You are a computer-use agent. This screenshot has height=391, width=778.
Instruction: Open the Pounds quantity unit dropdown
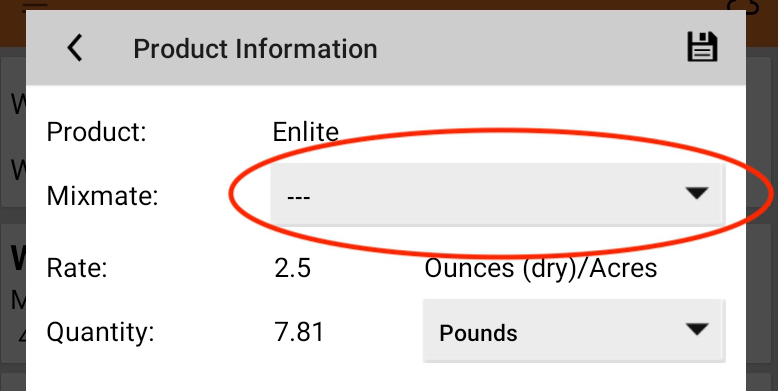[x=574, y=331]
